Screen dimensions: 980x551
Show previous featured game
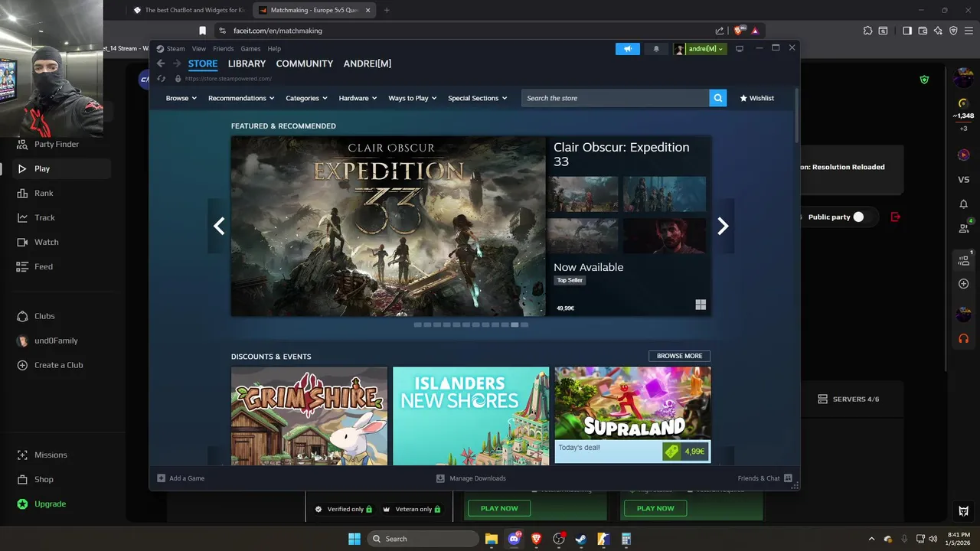point(219,226)
